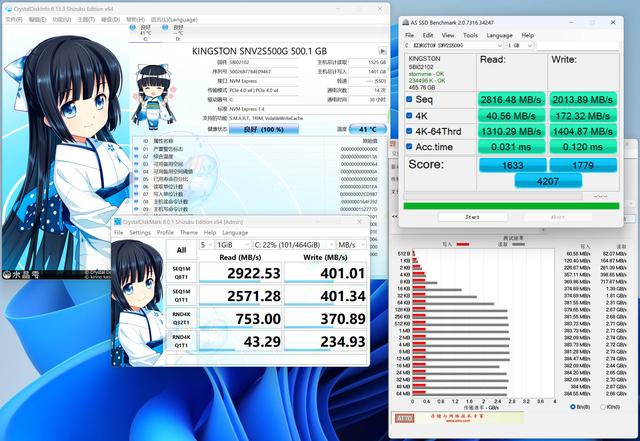
Task: Open Language menu in CrystalDiskMark
Action: point(235,232)
